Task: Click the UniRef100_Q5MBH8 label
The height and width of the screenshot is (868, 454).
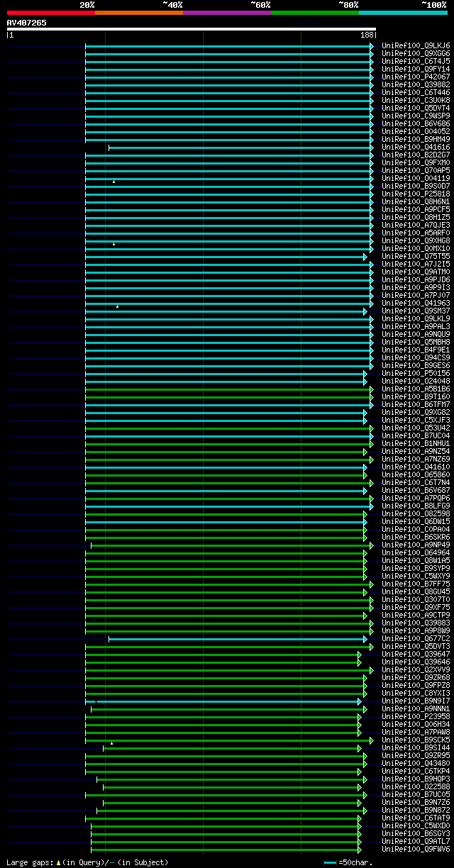Action: click(x=416, y=343)
